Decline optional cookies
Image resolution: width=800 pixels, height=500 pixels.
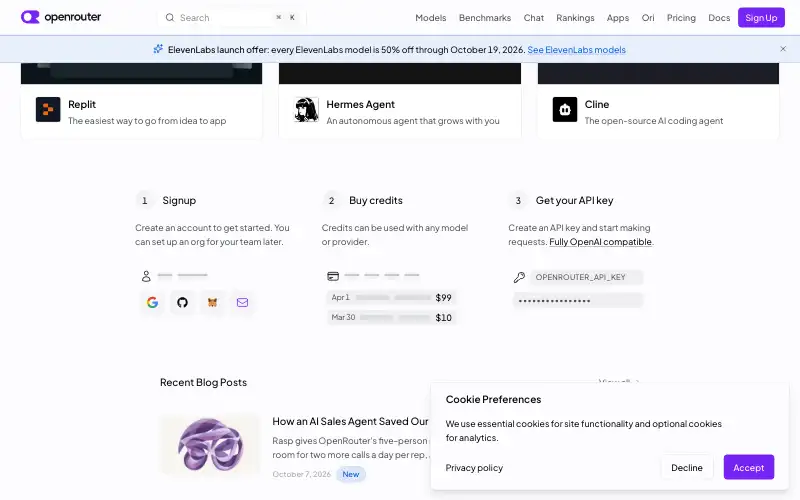tap(687, 467)
